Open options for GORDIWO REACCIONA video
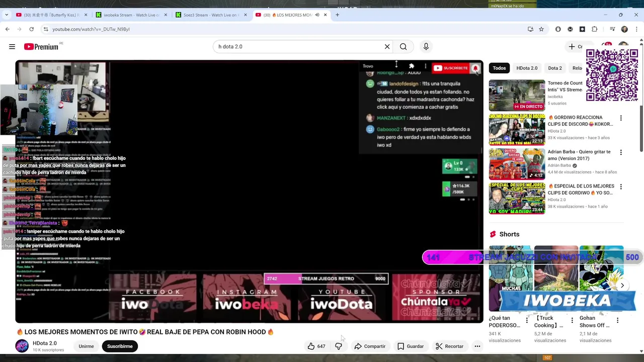Image resolution: width=644 pixels, height=362 pixels. 621,118
